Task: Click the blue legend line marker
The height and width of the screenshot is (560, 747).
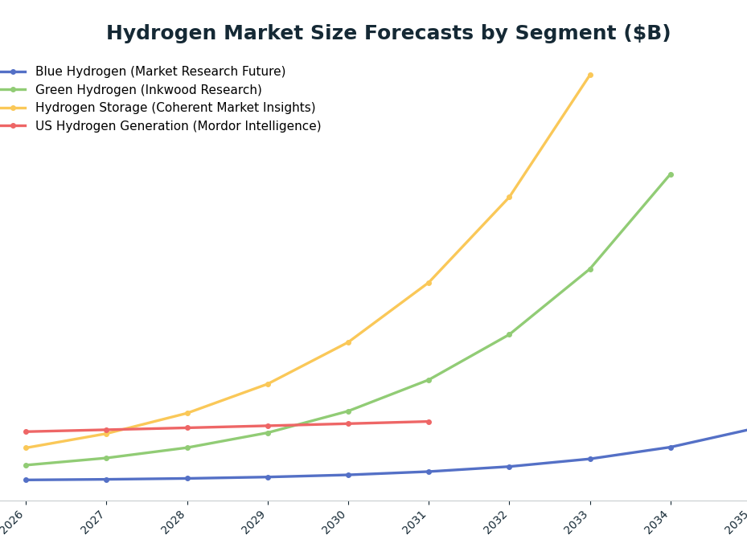Action: [x=13, y=72]
